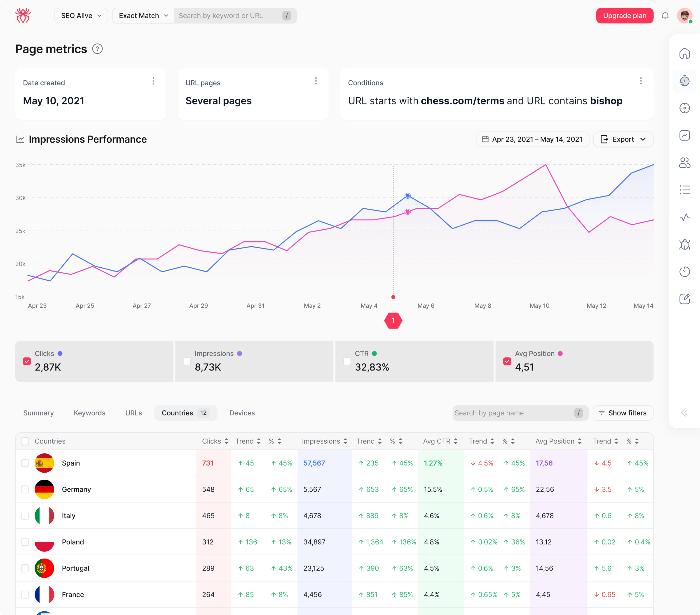The height and width of the screenshot is (615, 700).
Task: Open the home icon in the sidebar
Action: tap(685, 53)
